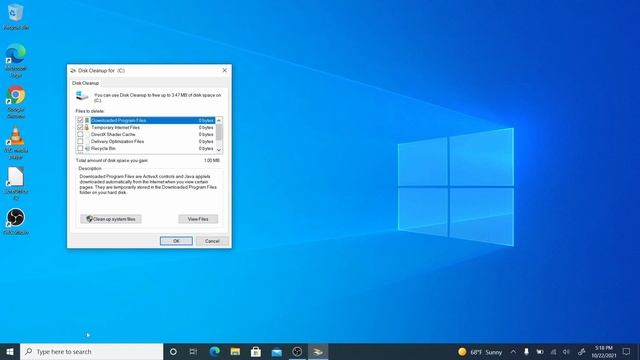
Task: Select the Recycle Bin list row
Action: (146, 149)
